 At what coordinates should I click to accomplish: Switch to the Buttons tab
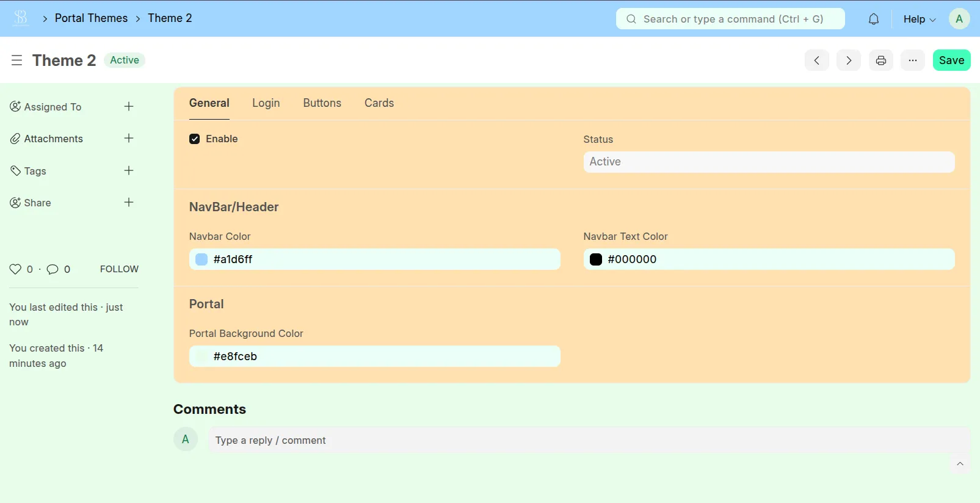[x=322, y=103]
